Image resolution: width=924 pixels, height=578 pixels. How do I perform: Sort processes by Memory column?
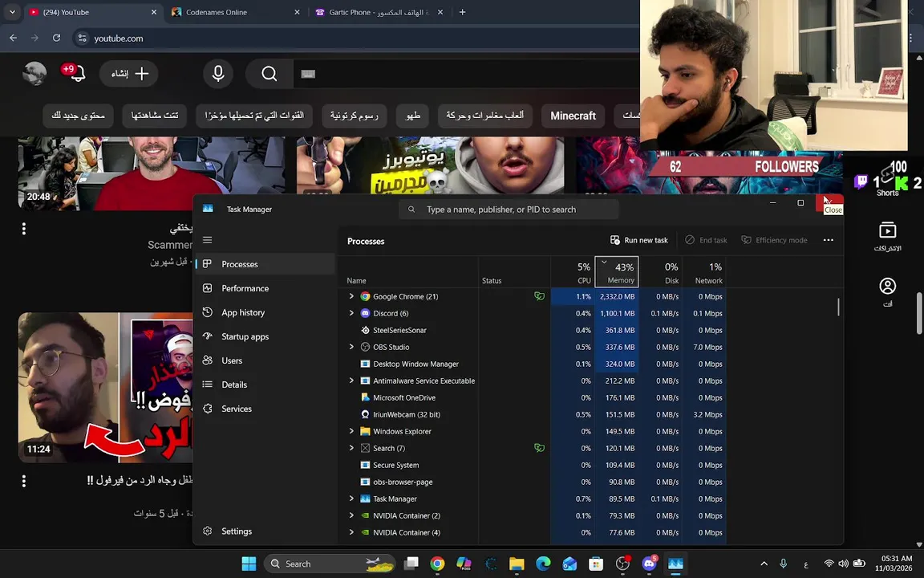tap(617, 272)
